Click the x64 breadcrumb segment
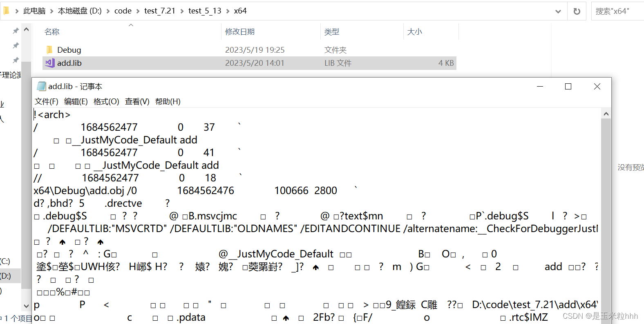This screenshot has height=324, width=644. [240, 11]
